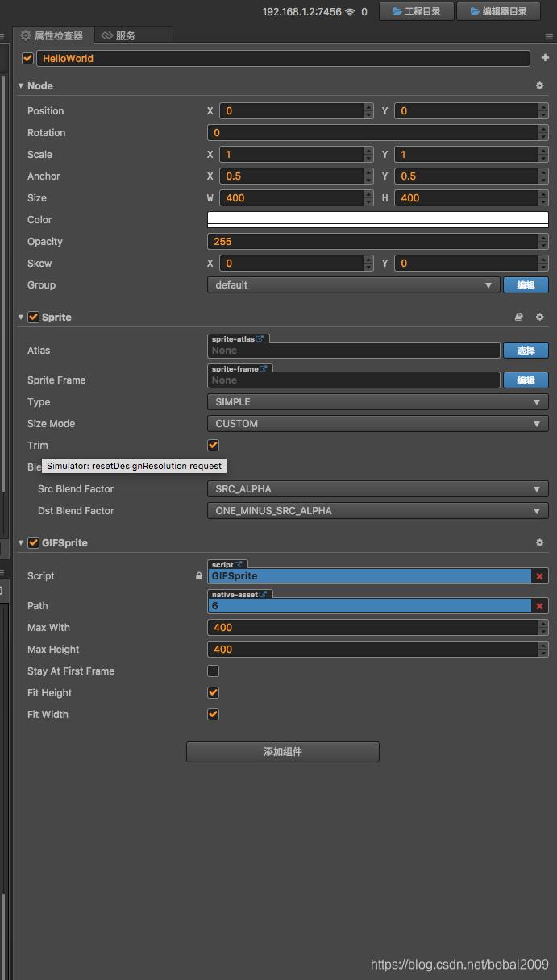Uncheck the Trim option

pyautogui.click(x=214, y=445)
